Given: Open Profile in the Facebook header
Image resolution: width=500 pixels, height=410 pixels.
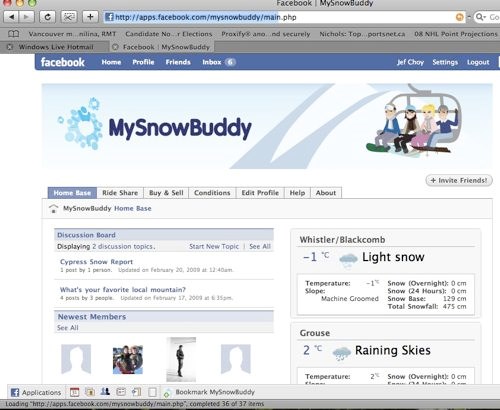Looking at the screenshot, I should [143, 62].
